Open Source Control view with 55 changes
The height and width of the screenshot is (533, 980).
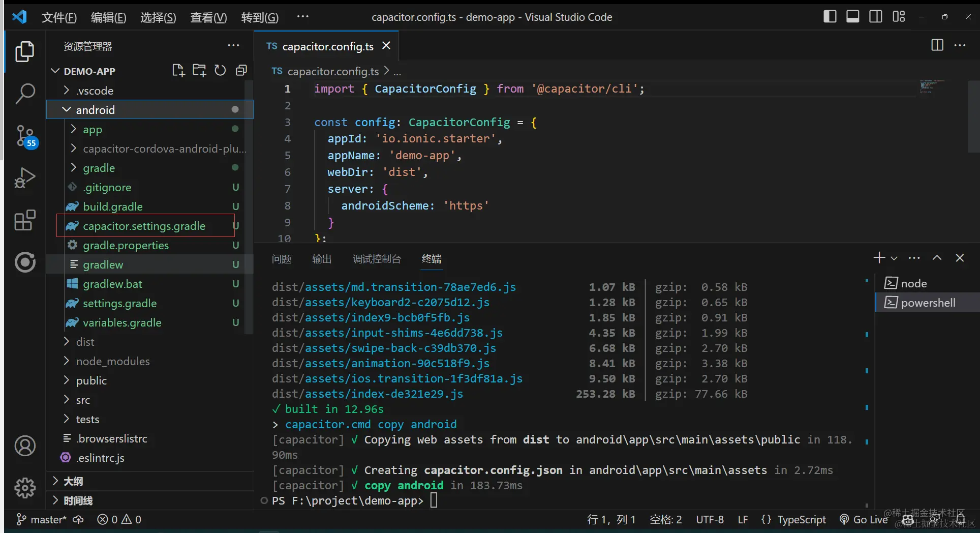25,136
